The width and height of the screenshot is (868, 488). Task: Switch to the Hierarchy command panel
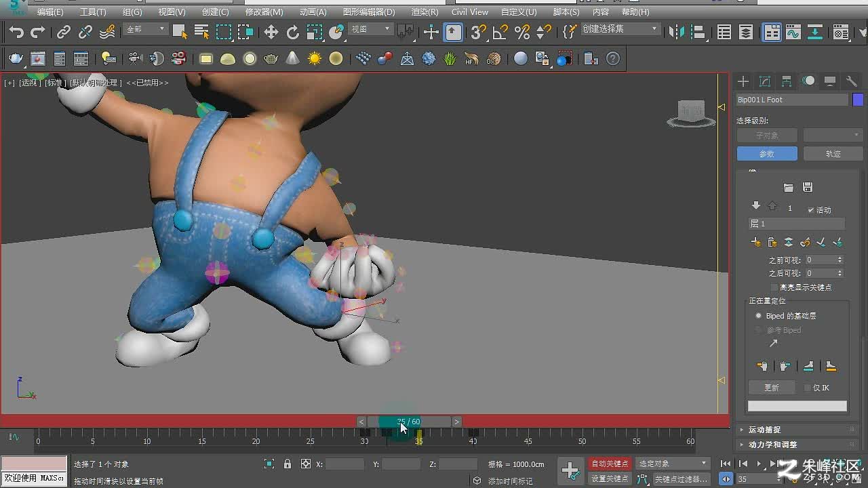787,81
